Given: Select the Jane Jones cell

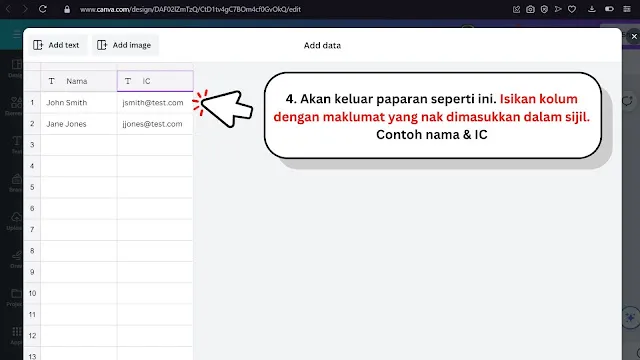Looking at the screenshot, I should pos(79,124).
